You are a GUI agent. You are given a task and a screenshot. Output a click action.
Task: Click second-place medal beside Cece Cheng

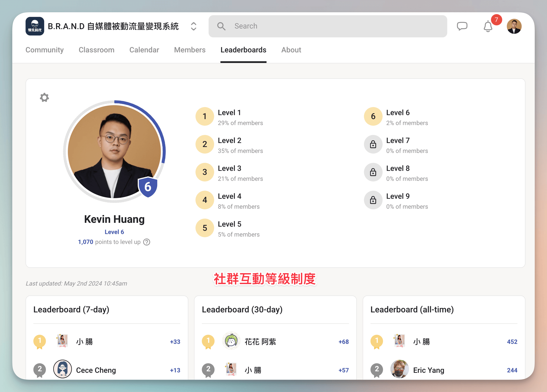[x=40, y=370]
